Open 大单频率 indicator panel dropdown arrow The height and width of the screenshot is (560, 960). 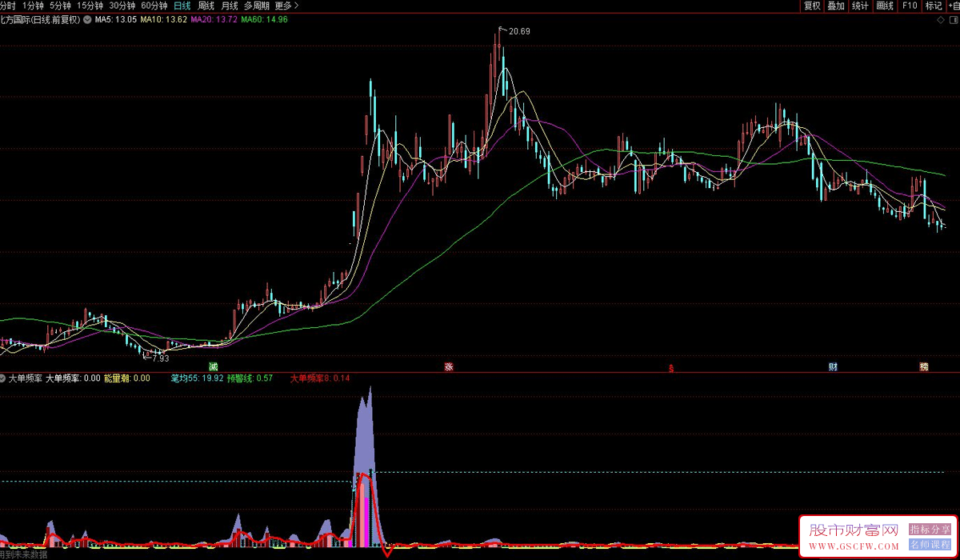pos(3,378)
